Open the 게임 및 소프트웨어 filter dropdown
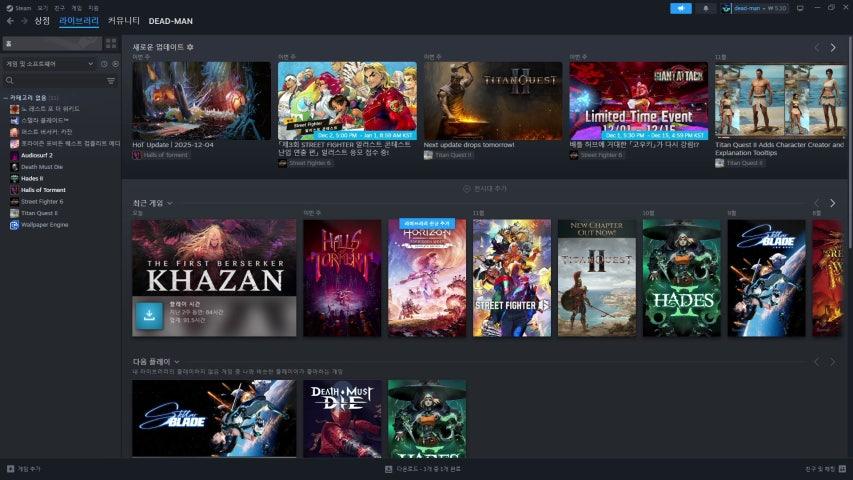 [49, 64]
